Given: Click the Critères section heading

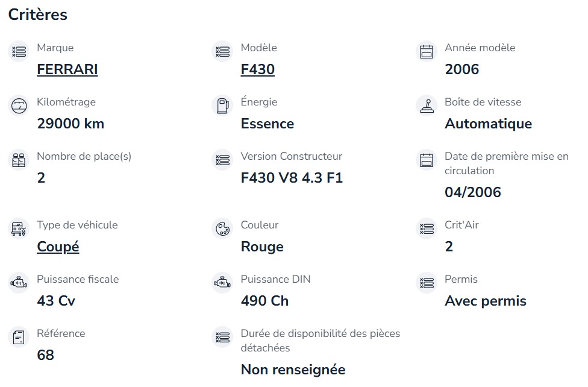Looking at the screenshot, I should pos(38,14).
